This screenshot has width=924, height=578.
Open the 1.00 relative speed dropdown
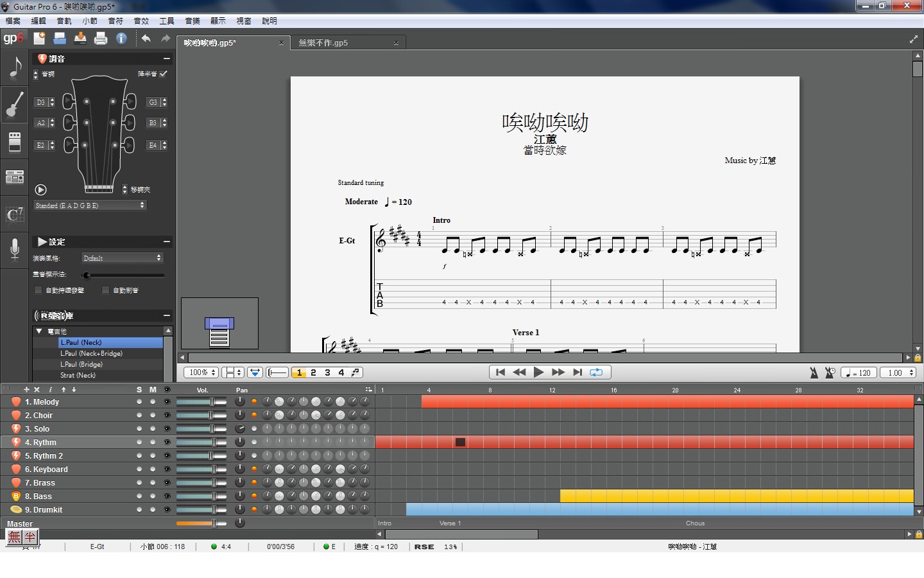point(898,372)
